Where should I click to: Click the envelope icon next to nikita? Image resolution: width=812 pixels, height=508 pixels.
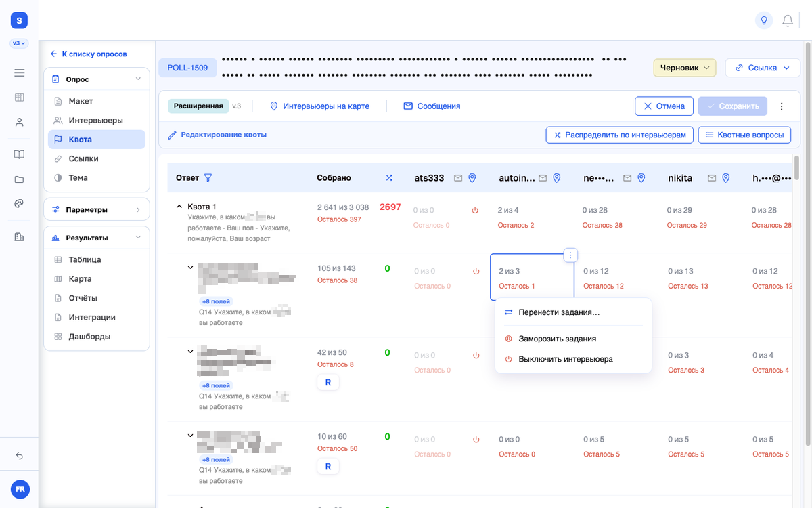711,177
